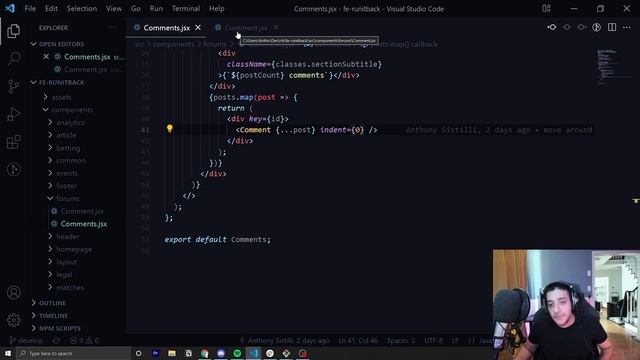Open the View menu
Viewport: 640px width, 360px height.
point(113,8)
